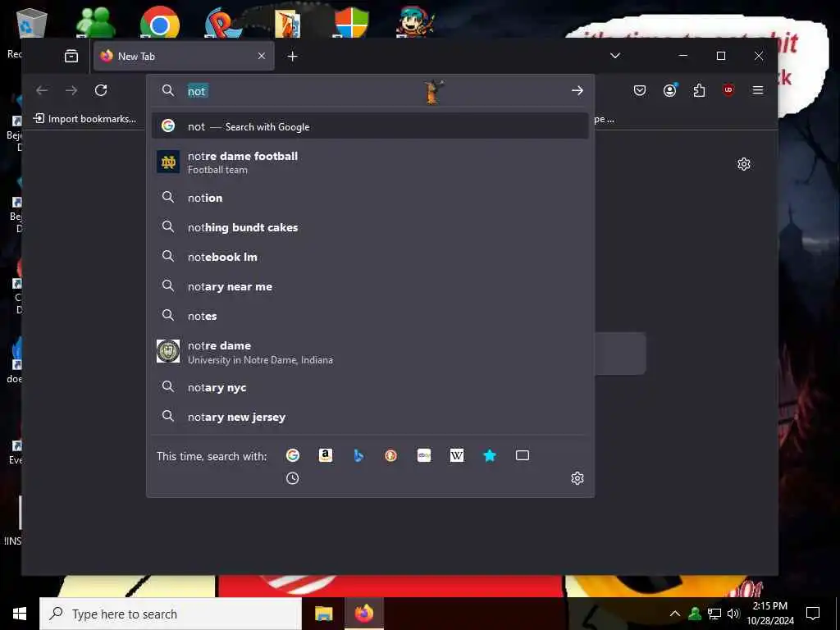Close the New Tab tab
This screenshot has height=630, width=840.
pyautogui.click(x=262, y=56)
